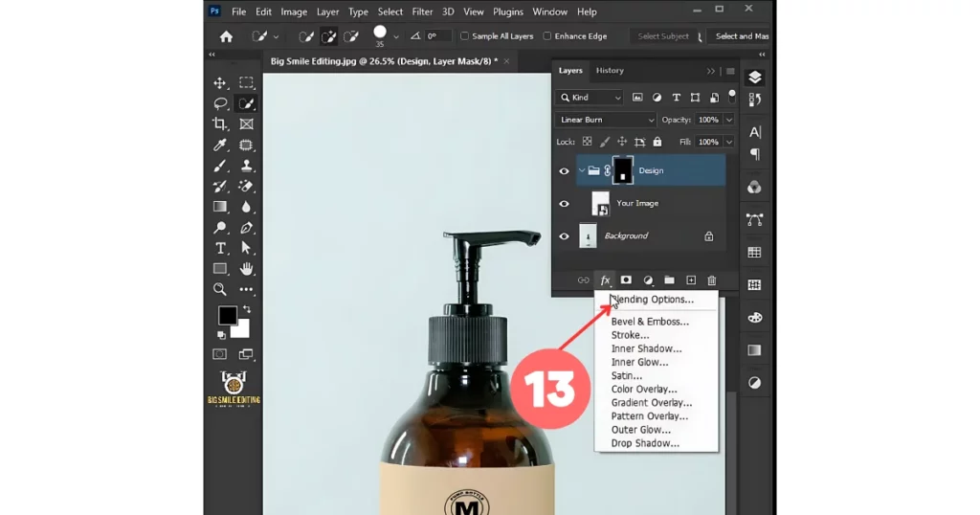Select the Eyedropper tool

pos(220,145)
